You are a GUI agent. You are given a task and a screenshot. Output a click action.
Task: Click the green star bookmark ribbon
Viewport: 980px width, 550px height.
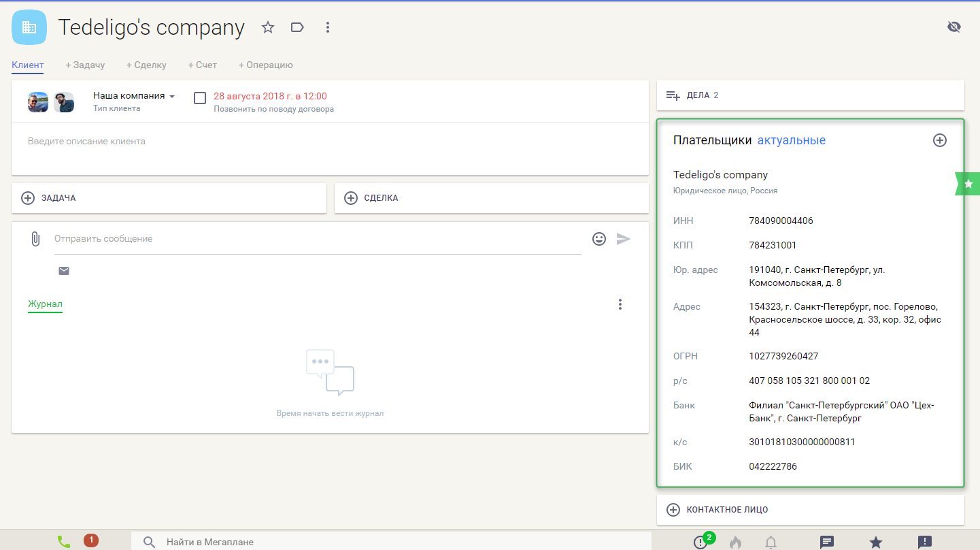pyautogui.click(x=968, y=184)
